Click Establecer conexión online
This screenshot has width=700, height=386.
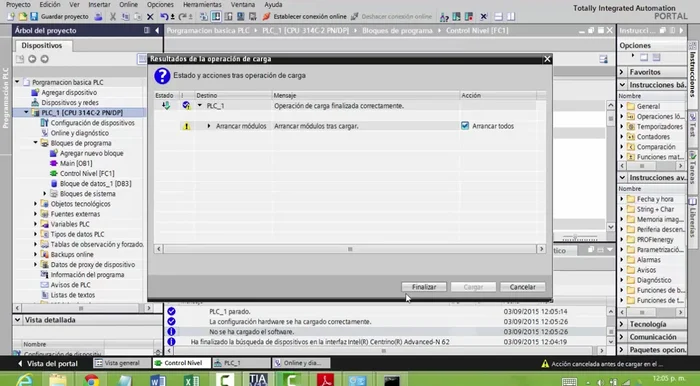305,17
